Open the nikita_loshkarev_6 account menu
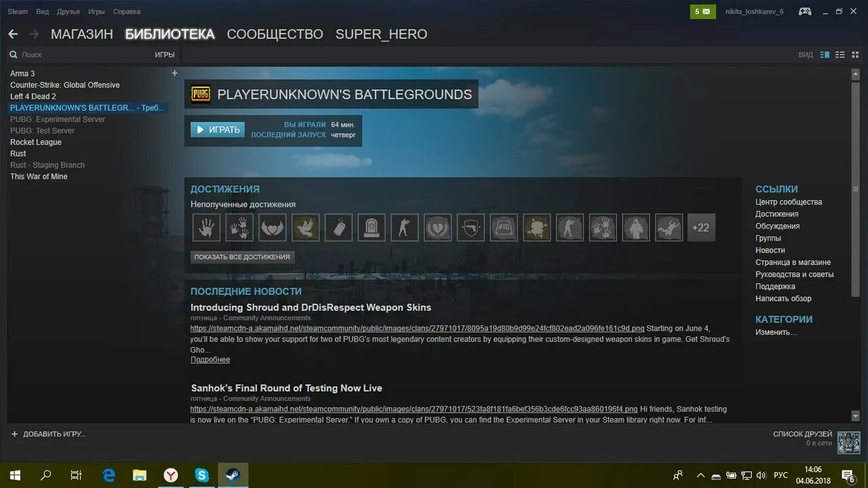This screenshot has height=488, width=868. point(754,12)
